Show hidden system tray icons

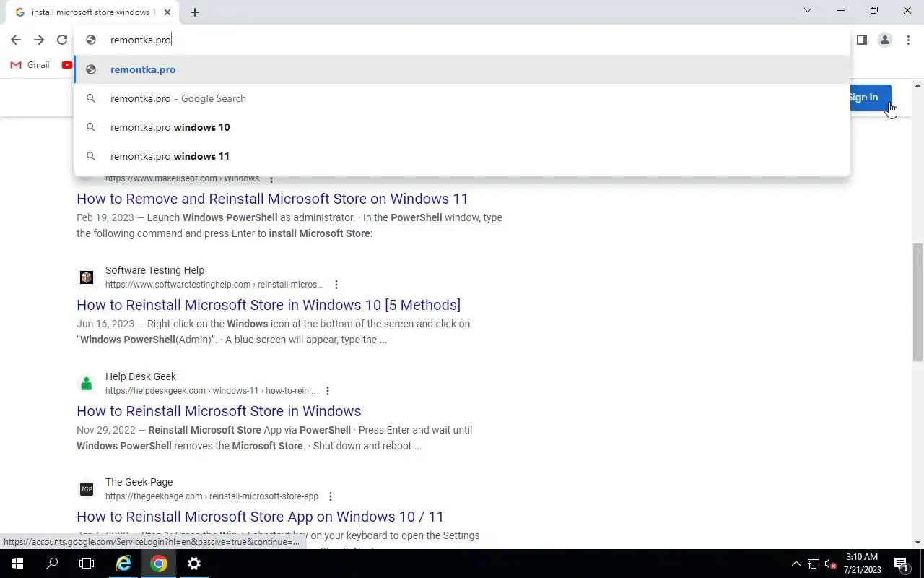point(796,564)
